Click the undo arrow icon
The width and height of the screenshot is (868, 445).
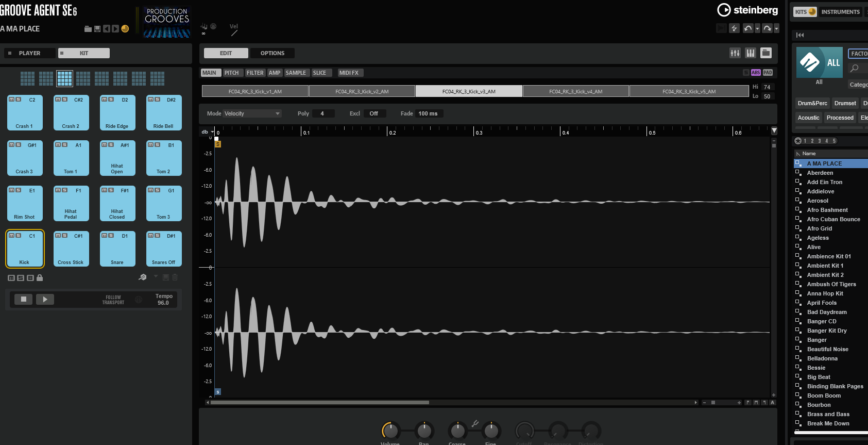tap(748, 28)
